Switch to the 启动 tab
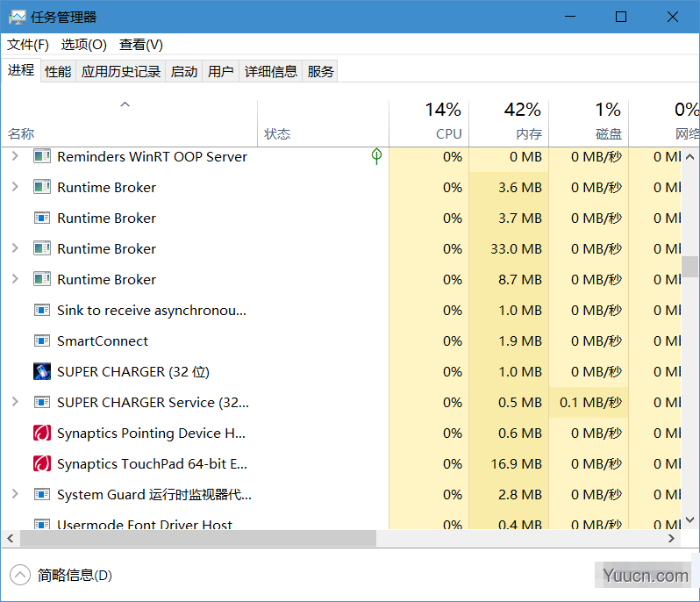 (x=184, y=71)
